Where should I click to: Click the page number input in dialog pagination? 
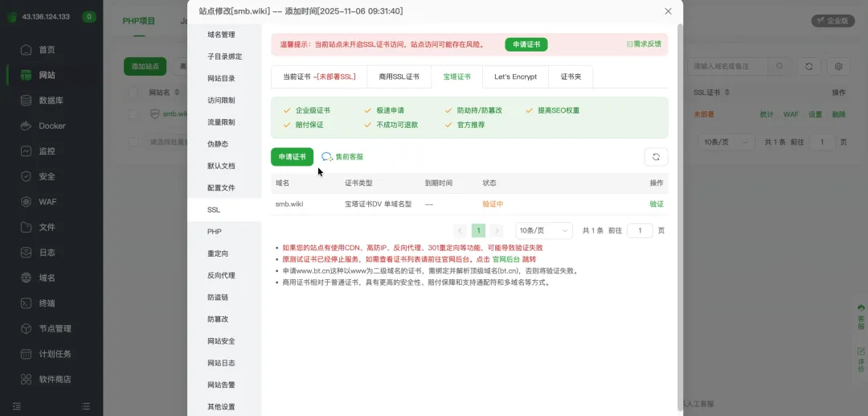[640, 230]
